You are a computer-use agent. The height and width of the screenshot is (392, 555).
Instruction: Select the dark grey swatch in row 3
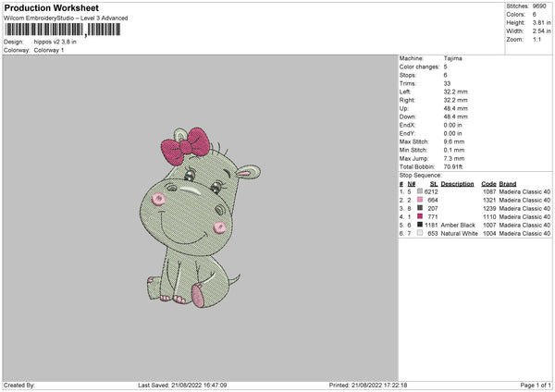click(420, 208)
